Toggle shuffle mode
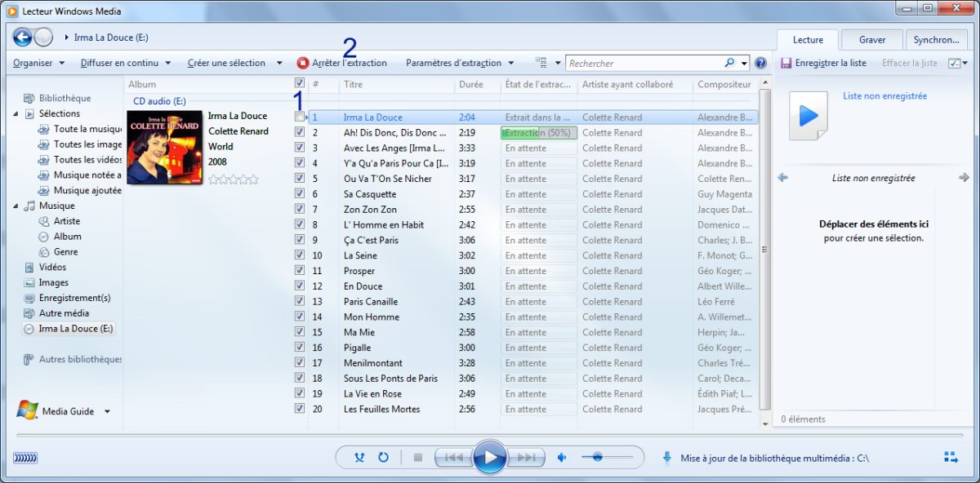980x483 pixels. click(x=359, y=457)
